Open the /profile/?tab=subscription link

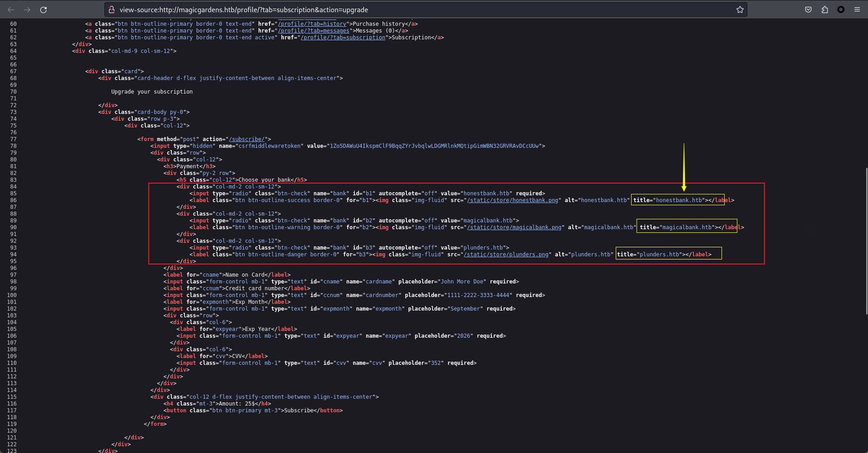coord(343,38)
